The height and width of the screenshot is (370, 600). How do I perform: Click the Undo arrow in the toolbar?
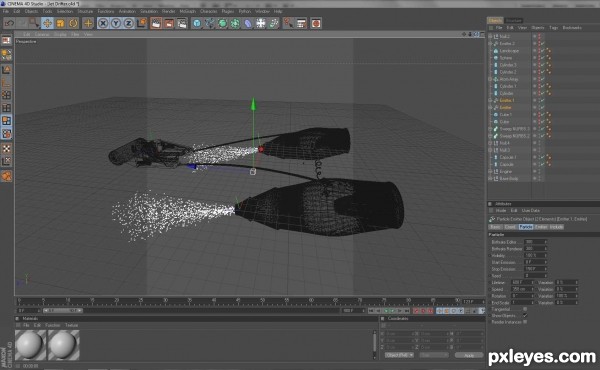pyautogui.click(x=9, y=23)
